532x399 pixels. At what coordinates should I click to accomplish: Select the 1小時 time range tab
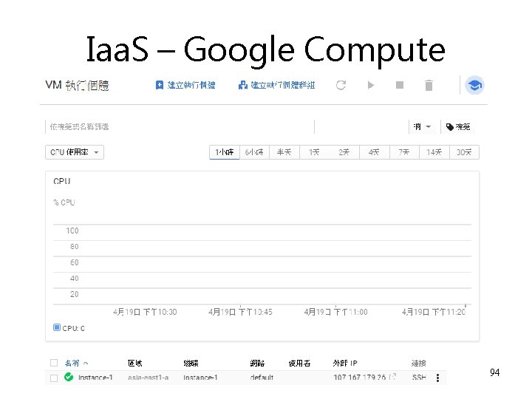[x=225, y=152]
